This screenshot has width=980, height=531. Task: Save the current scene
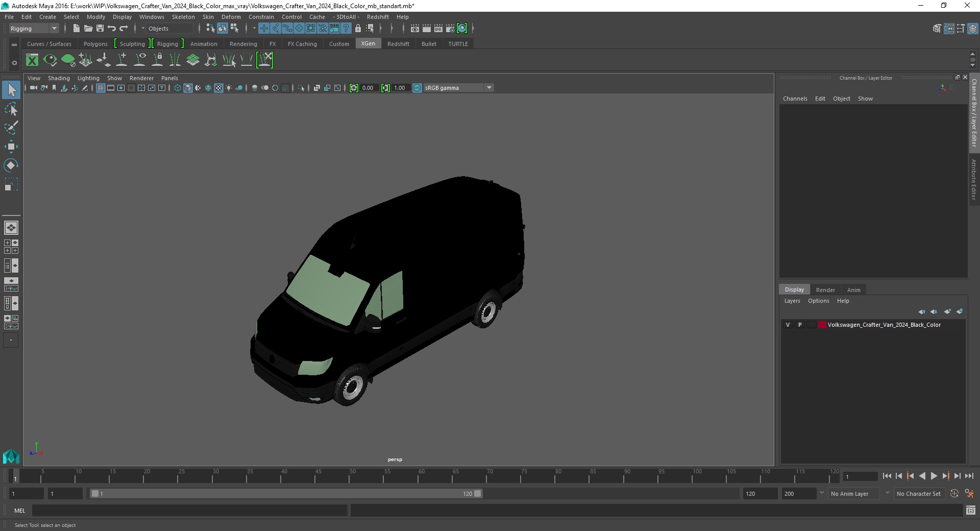(100, 29)
